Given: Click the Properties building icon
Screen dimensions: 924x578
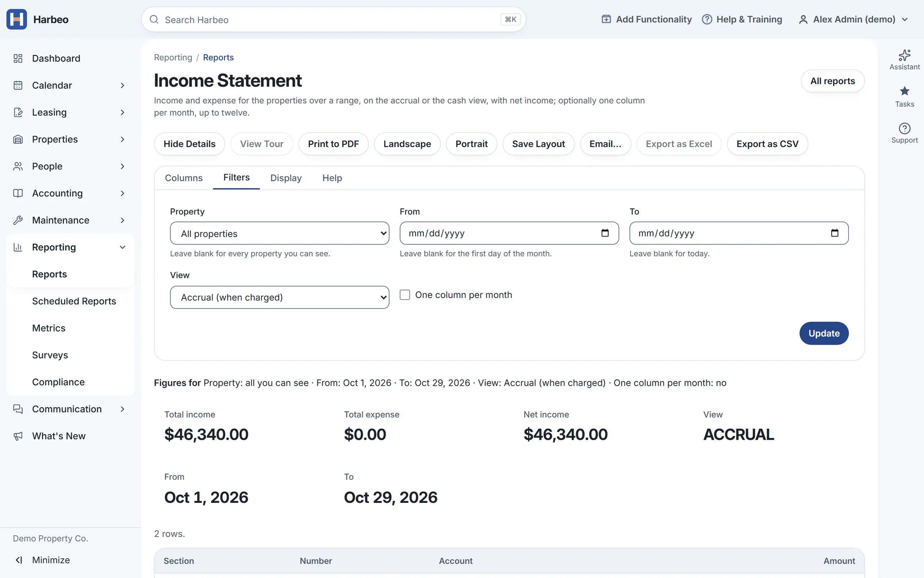Looking at the screenshot, I should [x=18, y=139].
